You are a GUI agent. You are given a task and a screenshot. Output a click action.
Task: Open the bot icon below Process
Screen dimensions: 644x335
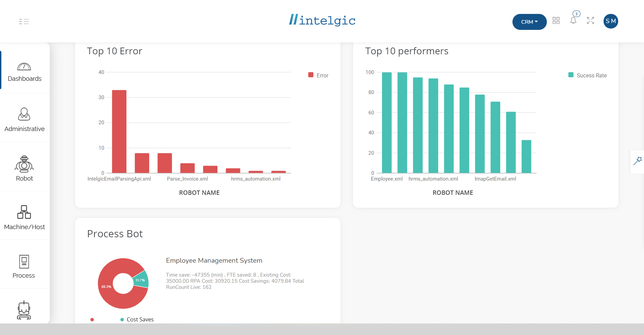[x=24, y=310]
